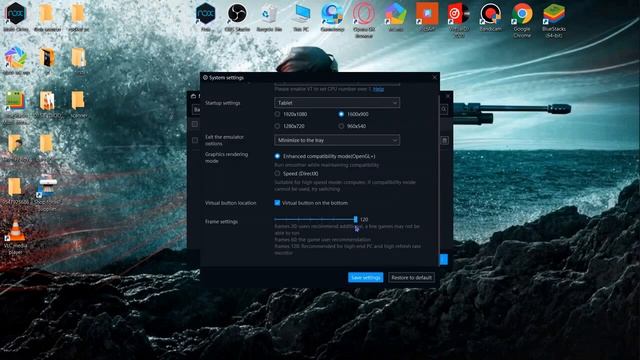Click home icon in background window title
The image size is (640, 360).
[193, 96]
